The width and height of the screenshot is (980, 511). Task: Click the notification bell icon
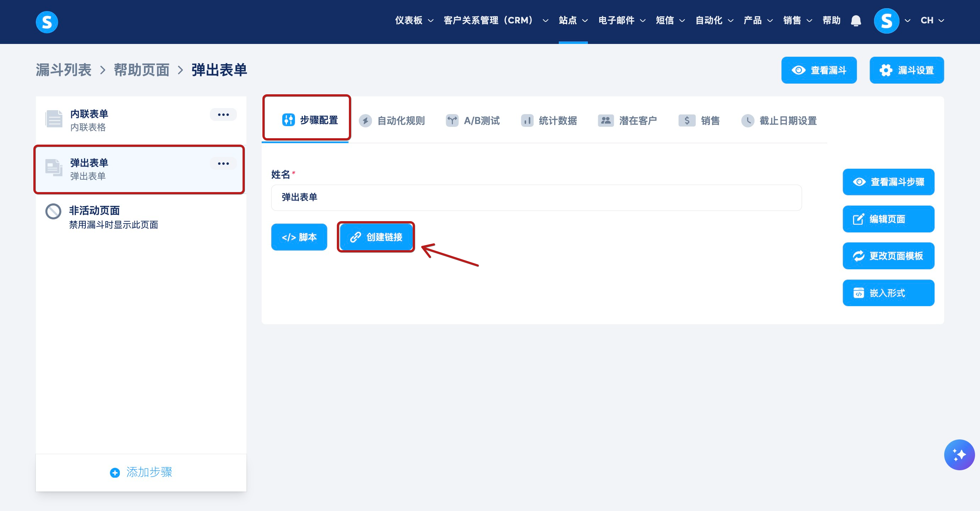tap(856, 21)
